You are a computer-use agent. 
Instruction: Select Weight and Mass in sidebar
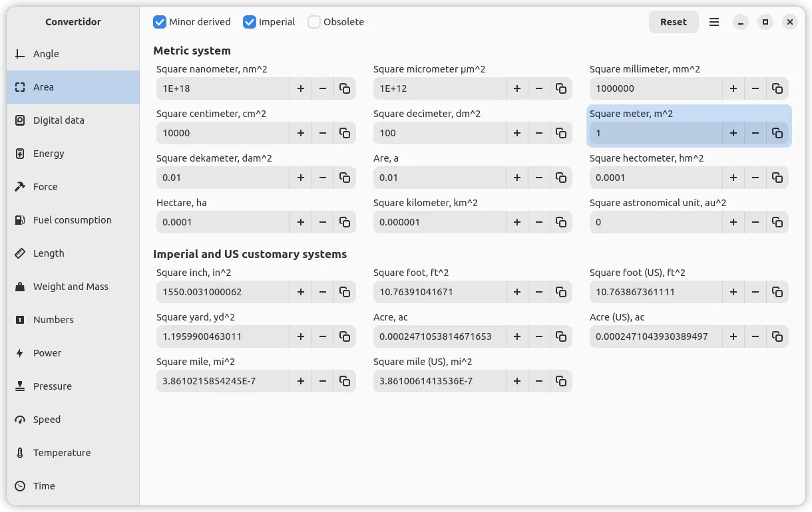click(73, 287)
